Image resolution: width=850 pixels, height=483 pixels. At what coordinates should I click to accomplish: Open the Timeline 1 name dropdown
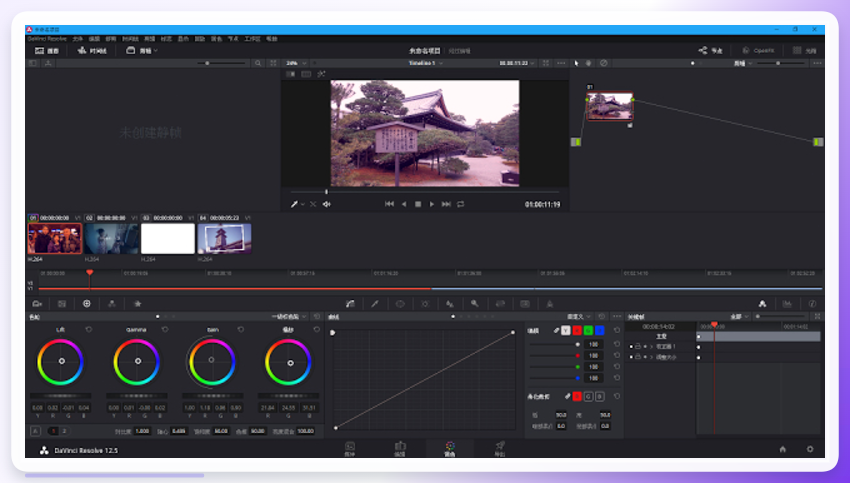426,63
